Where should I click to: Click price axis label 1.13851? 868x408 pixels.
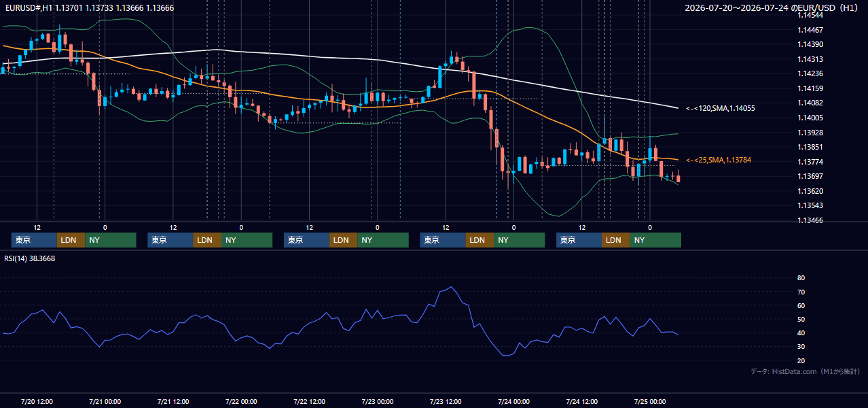pyautogui.click(x=810, y=147)
